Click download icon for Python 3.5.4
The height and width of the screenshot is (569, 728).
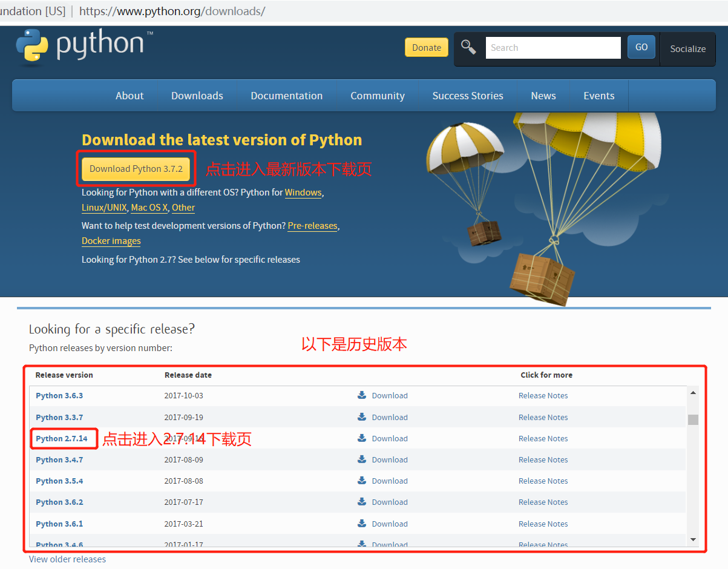click(x=362, y=481)
